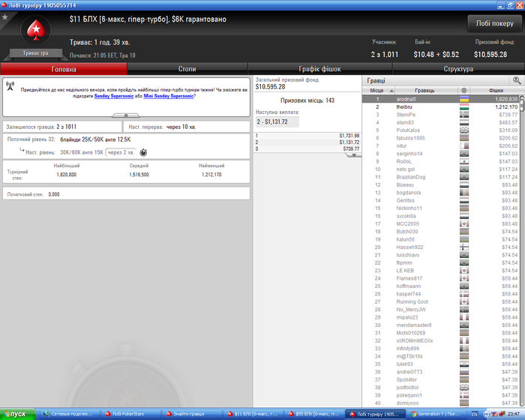This screenshot has height=420, width=525.
Task: Click the через 2 хв. timer box
Action: (121, 152)
